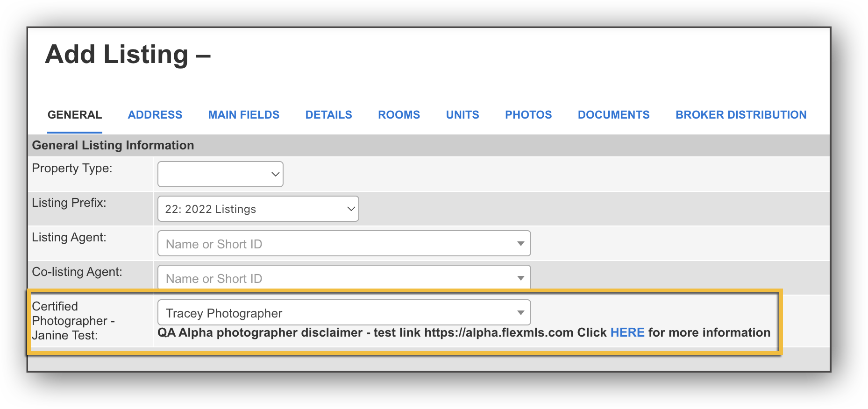Click the QA Alpha photographer disclaimer text
Screen dimensions: 868x409
pyautogui.click(x=464, y=332)
